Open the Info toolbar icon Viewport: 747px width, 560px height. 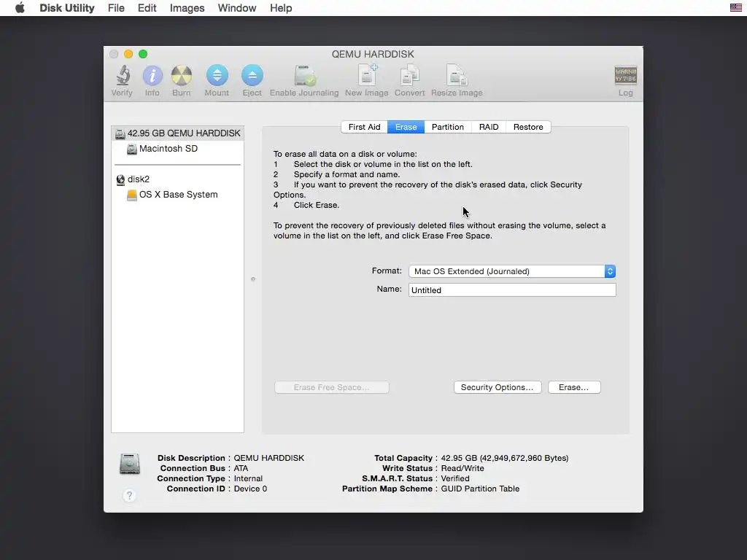152,76
